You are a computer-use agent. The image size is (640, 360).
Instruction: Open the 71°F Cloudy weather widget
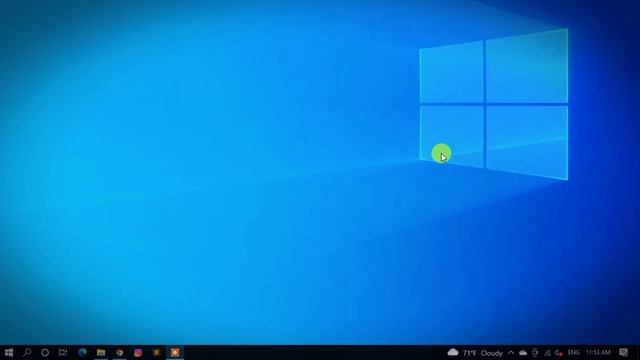(475, 353)
